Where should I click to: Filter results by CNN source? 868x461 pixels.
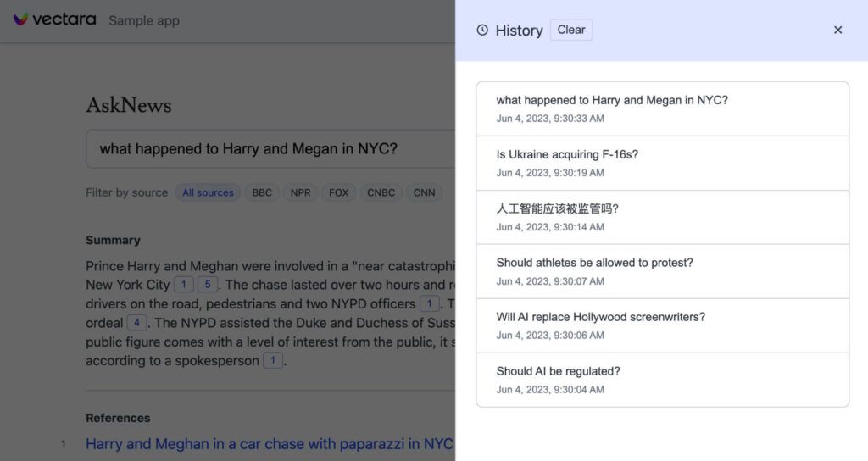tap(424, 192)
